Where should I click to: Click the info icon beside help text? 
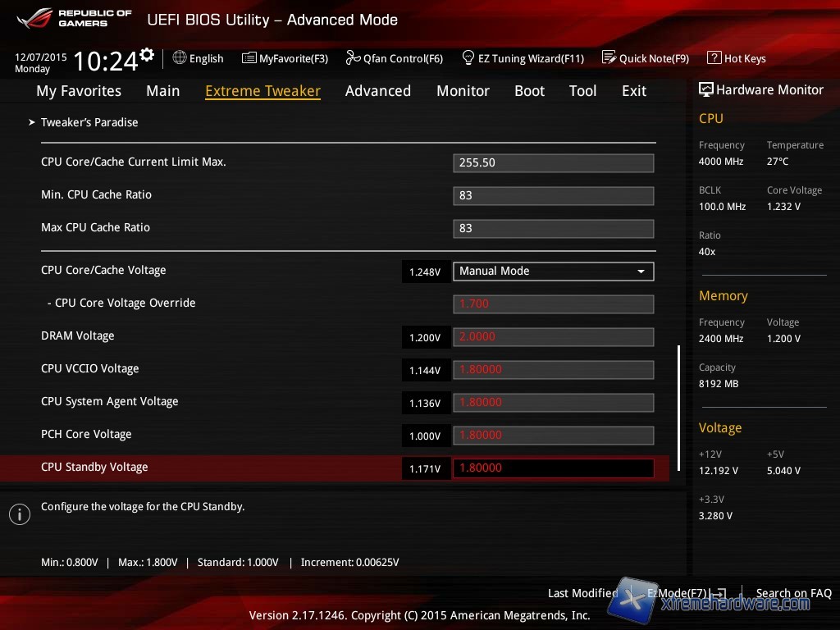19,514
